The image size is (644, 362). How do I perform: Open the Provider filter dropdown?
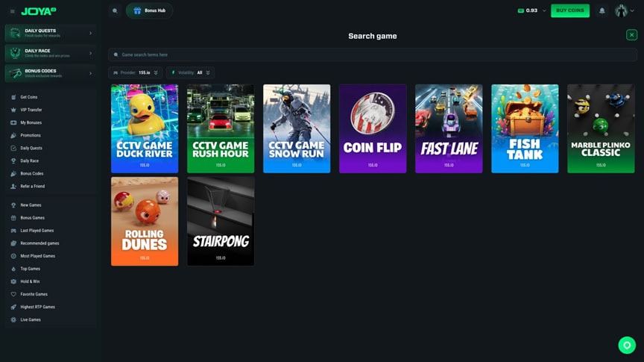(136, 73)
